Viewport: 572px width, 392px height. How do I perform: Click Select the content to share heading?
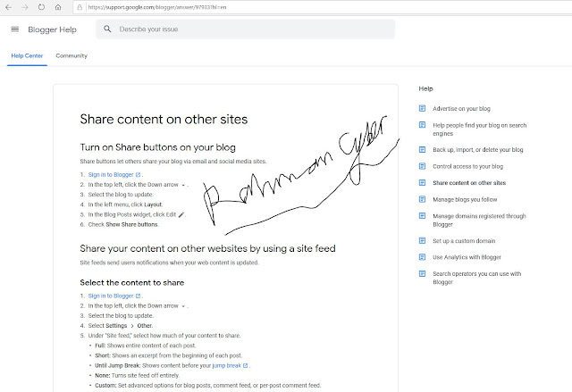point(131,283)
